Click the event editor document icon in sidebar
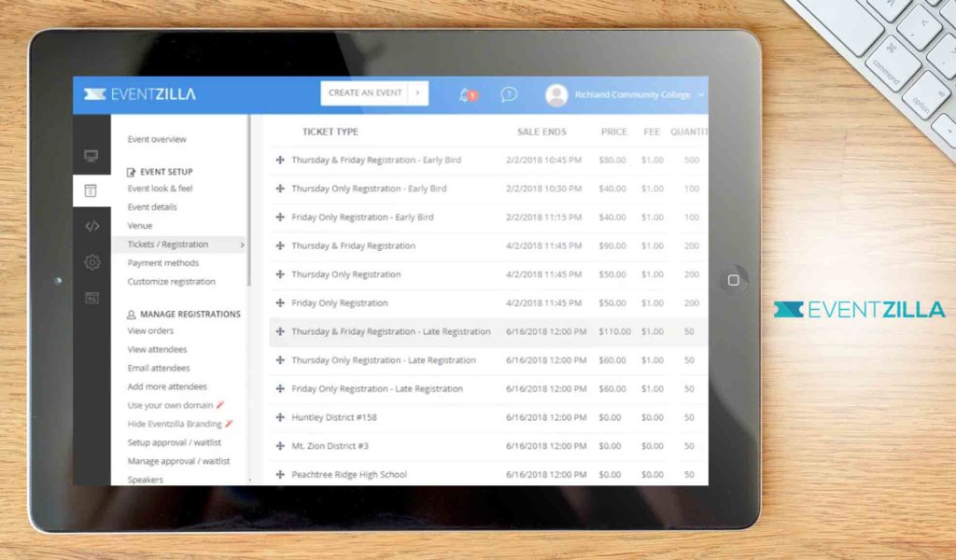956x560 pixels. click(x=91, y=189)
